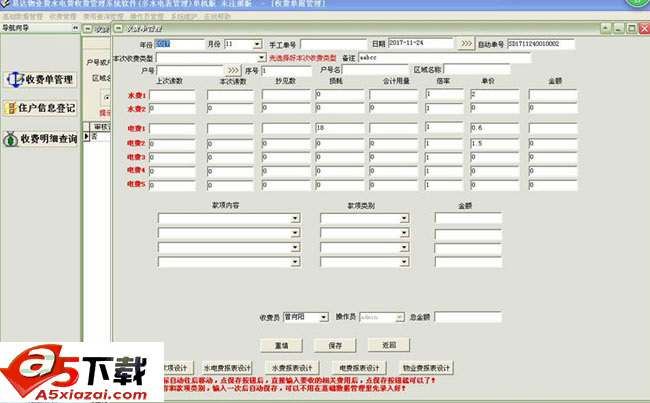650x403 pixels.
Task: Open the 费用查询管理 menu
Action: tap(103, 17)
